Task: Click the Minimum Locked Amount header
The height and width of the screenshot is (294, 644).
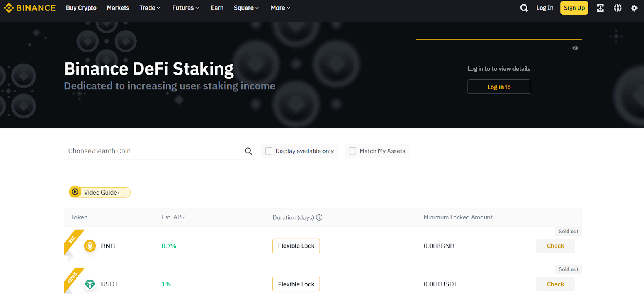Action: coord(458,217)
